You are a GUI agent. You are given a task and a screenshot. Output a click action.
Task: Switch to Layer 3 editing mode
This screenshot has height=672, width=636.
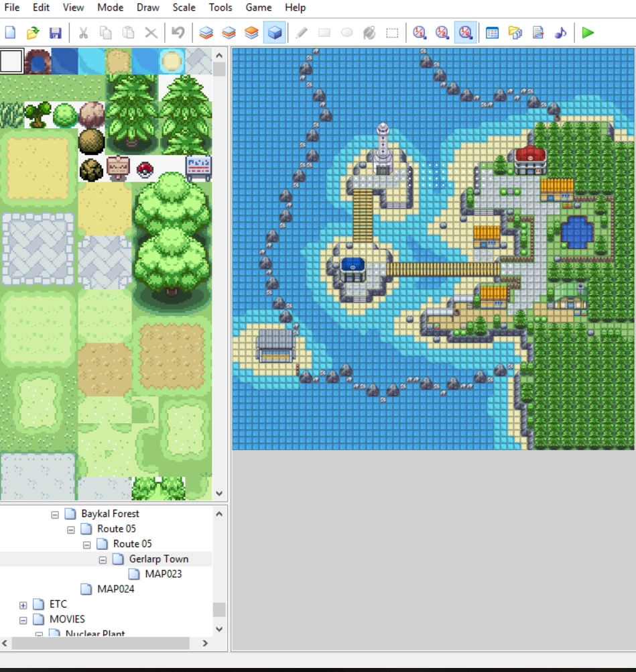(251, 33)
